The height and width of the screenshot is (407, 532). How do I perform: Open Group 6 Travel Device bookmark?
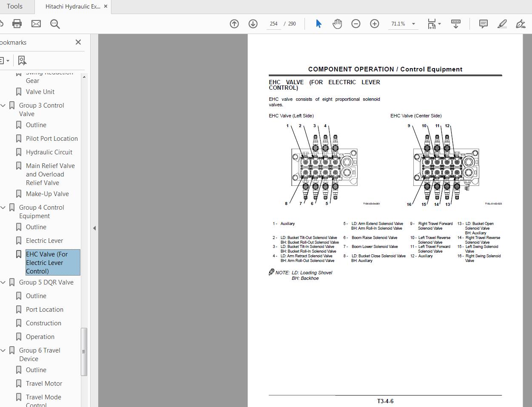coord(40,355)
